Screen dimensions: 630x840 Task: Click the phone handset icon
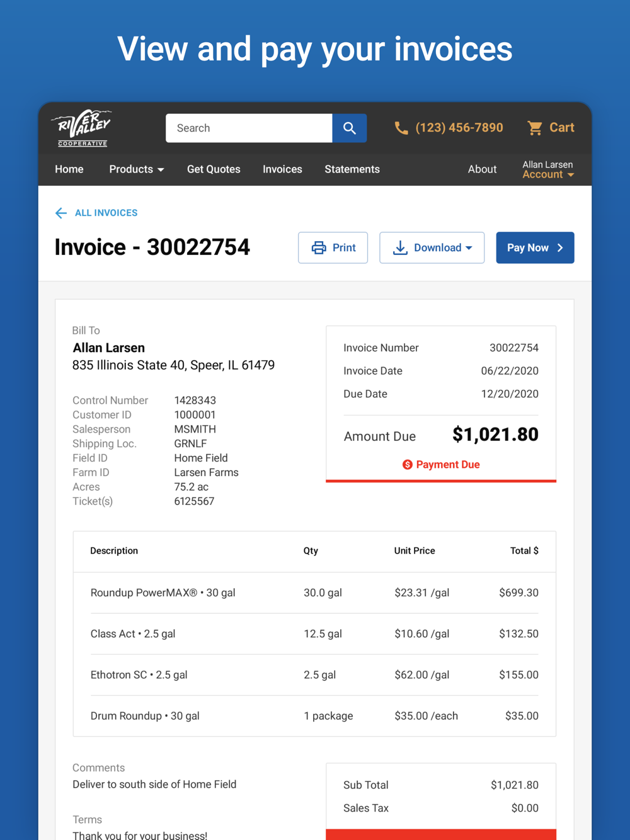pyautogui.click(x=401, y=128)
